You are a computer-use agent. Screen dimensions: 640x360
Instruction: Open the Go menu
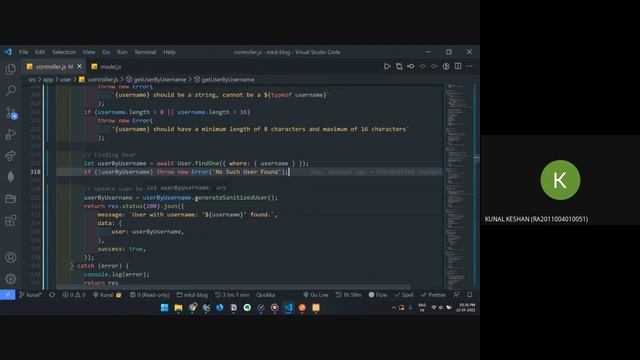point(106,52)
